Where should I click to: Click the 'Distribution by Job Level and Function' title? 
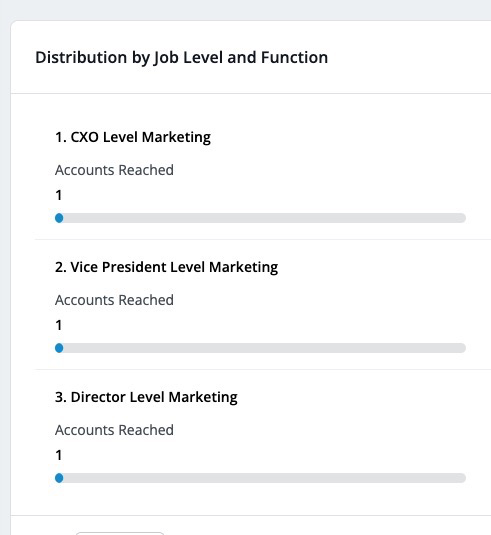click(182, 57)
